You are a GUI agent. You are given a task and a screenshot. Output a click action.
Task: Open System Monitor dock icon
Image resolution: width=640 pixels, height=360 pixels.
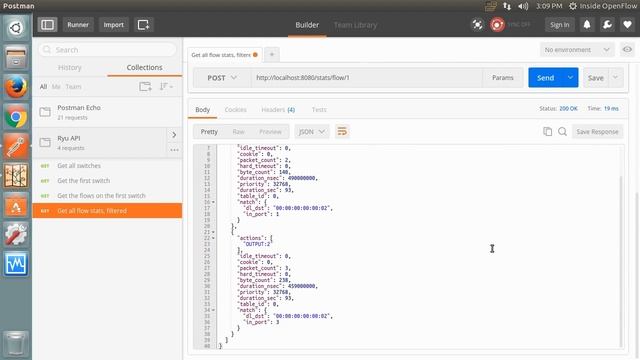pyautogui.click(x=16, y=264)
